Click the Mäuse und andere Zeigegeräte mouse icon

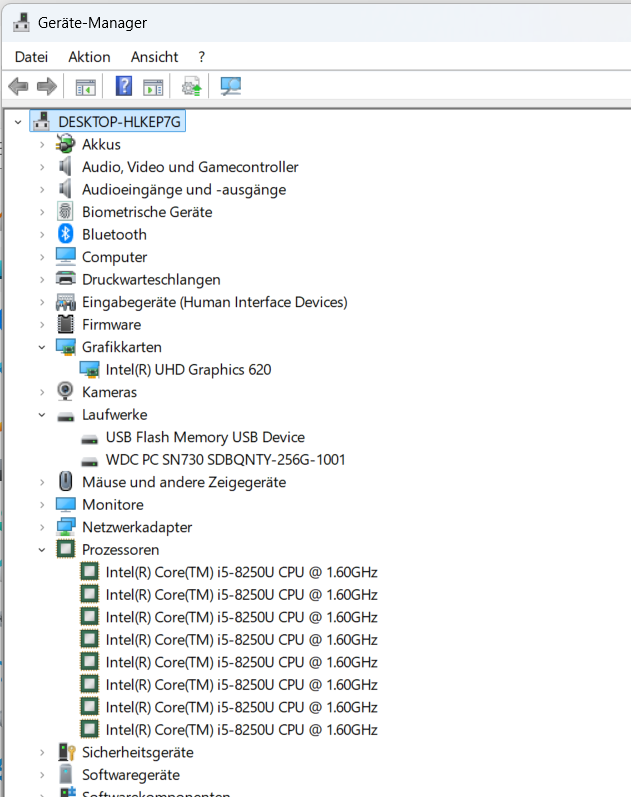(x=66, y=481)
